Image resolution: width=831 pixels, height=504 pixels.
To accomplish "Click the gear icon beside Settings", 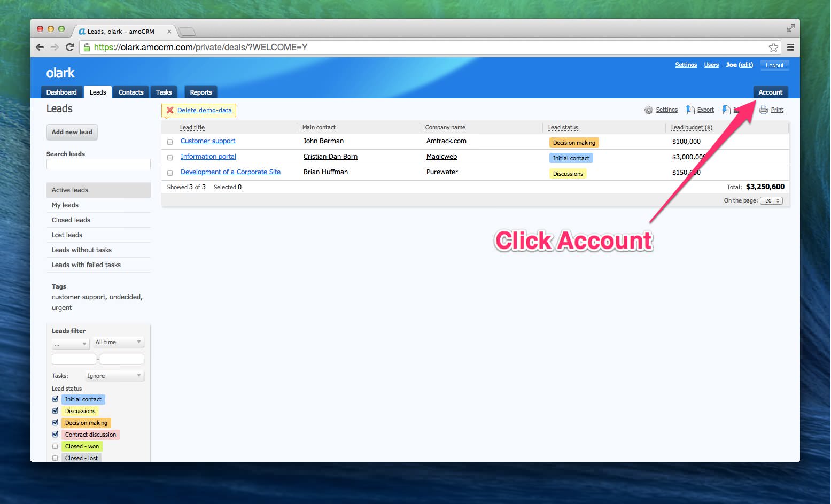I will click(648, 110).
